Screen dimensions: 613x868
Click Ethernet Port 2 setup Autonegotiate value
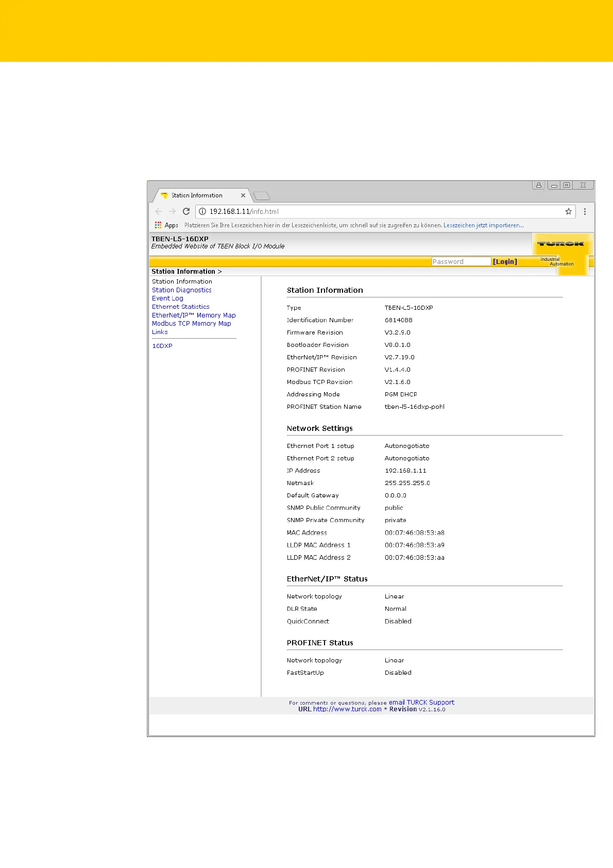[x=407, y=458]
